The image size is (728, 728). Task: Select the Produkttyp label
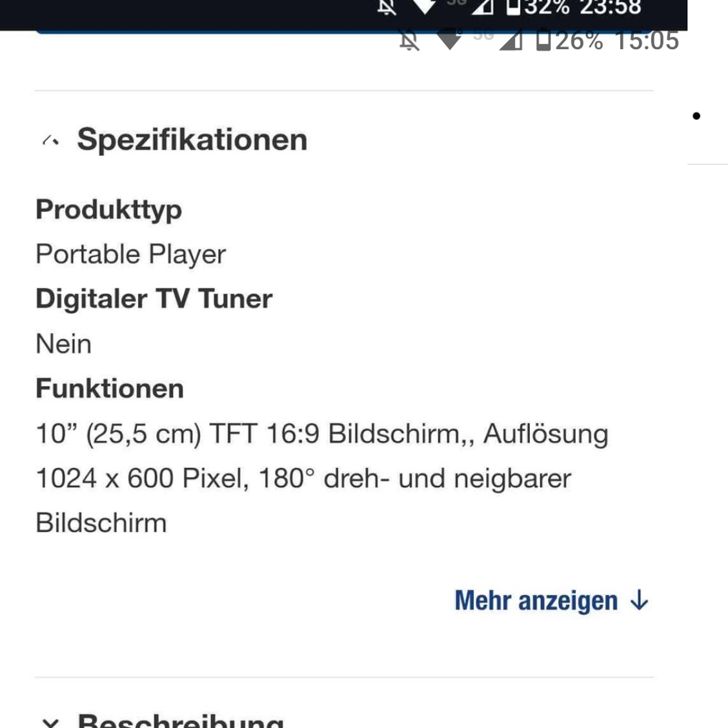tap(109, 210)
